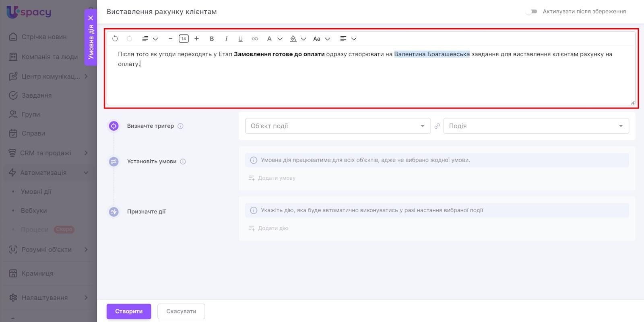Image resolution: width=644 pixels, height=322 pixels.
Task: Click the undo icon in editor toolbar
Action: click(x=115, y=39)
